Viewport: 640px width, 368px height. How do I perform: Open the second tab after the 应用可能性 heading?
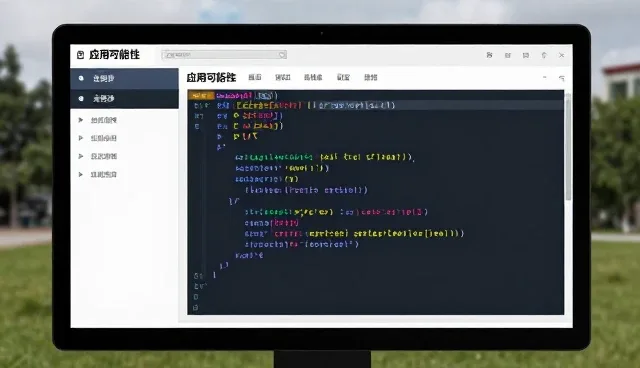tap(282, 77)
